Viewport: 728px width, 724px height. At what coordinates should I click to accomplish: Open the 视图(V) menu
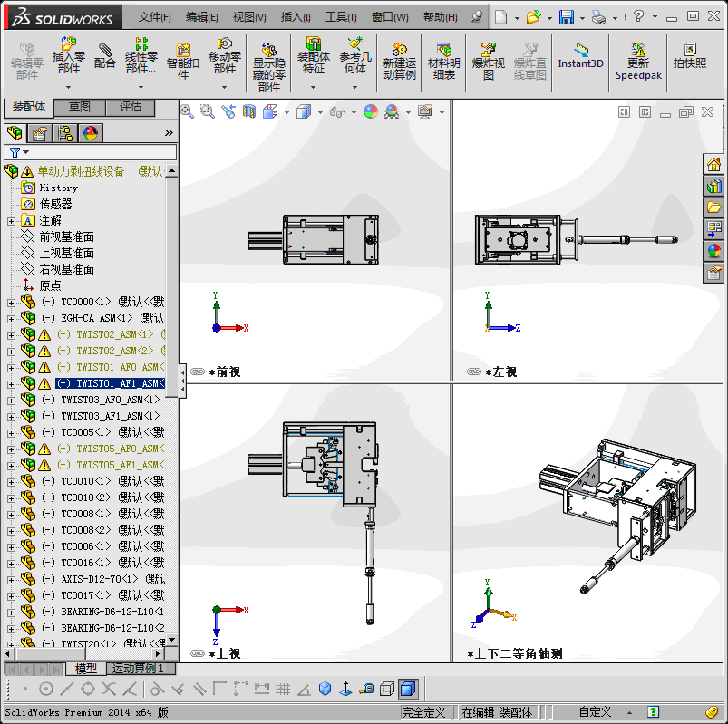click(249, 17)
